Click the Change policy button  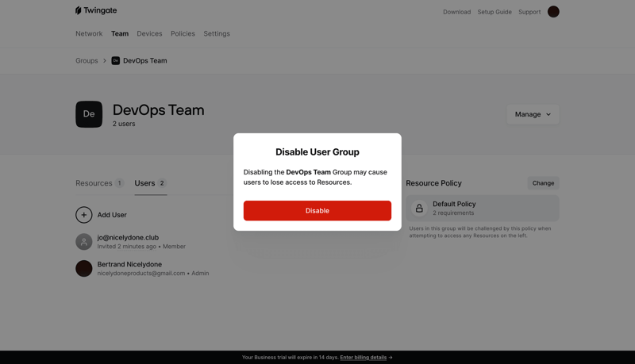(x=543, y=183)
